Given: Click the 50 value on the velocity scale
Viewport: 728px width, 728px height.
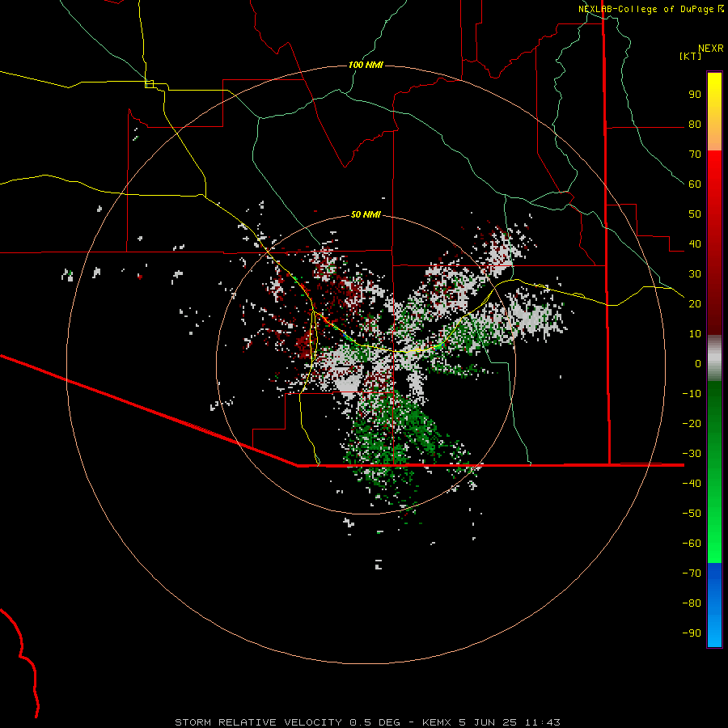Looking at the screenshot, I should point(695,214).
